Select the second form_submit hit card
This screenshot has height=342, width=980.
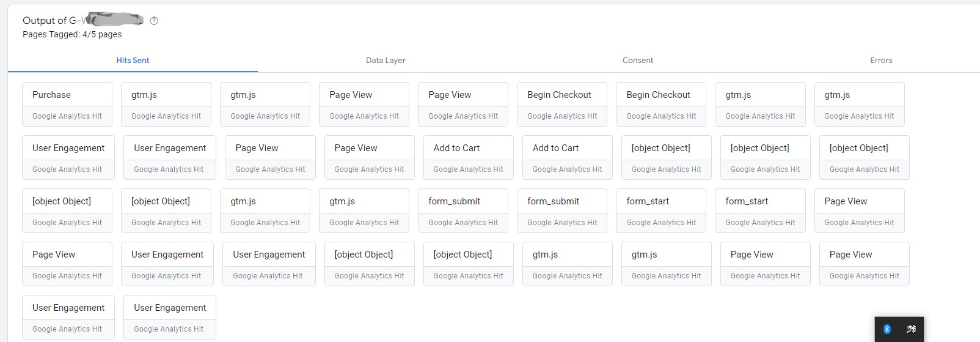click(x=562, y=210)
